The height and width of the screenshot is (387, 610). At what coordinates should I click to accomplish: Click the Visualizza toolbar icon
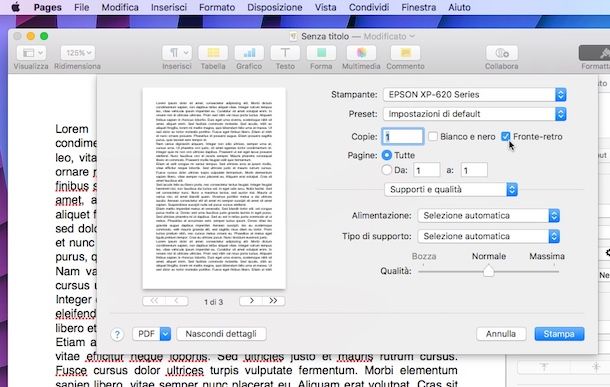pyautogui.click(x=31, y=53)
